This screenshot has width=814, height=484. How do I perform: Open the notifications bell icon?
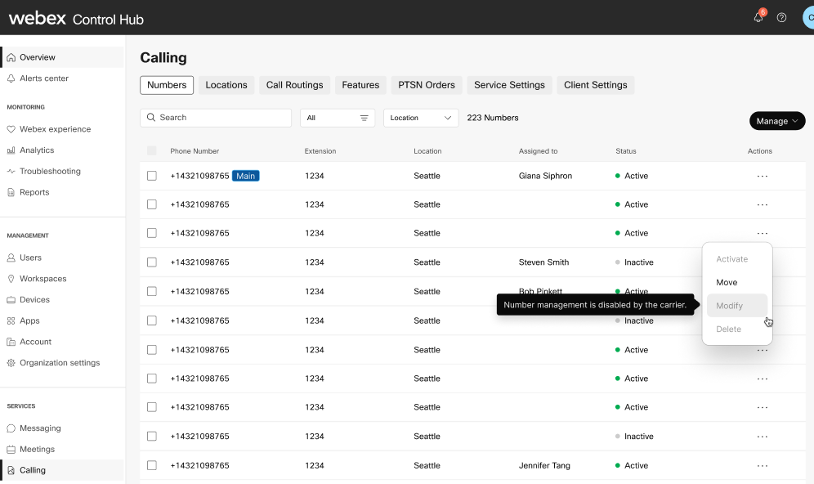coord(758,17)
